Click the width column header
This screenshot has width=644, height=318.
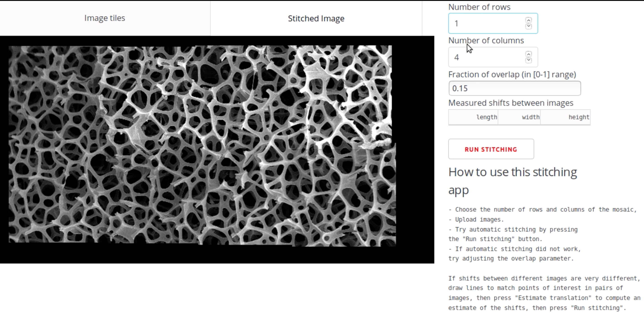pos(519,117)
